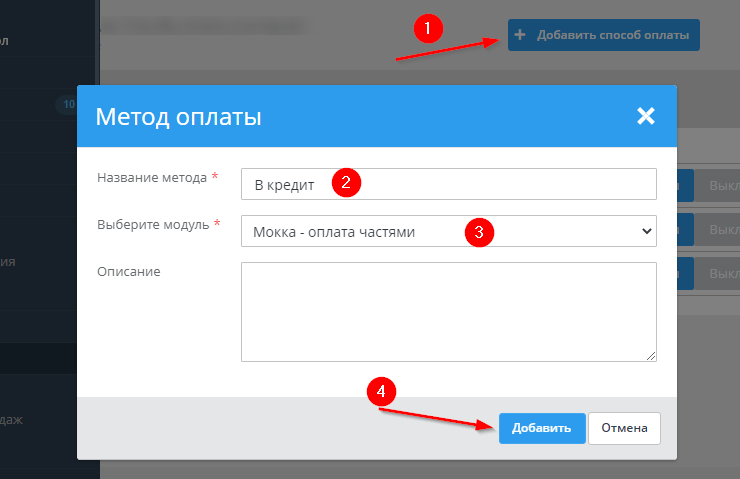Click Добавить способ оплаты button
This screenshot has width=740, height=479.
[x=603, y=35]
